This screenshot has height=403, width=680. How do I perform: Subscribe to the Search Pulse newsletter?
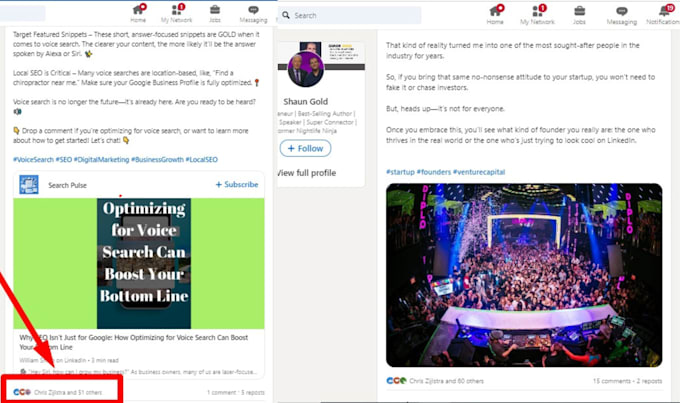pos(237,184)
